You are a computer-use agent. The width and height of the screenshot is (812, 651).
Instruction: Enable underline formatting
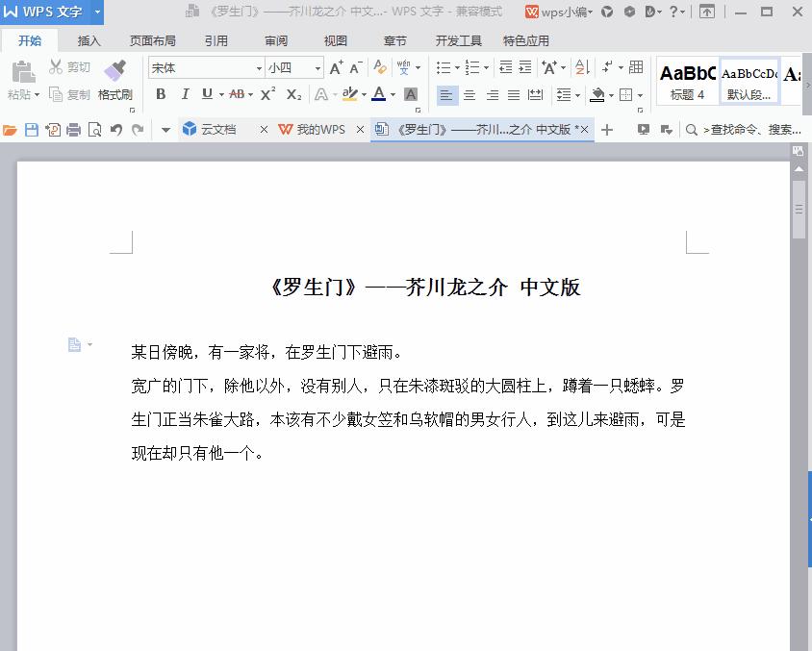click(206, 93)
